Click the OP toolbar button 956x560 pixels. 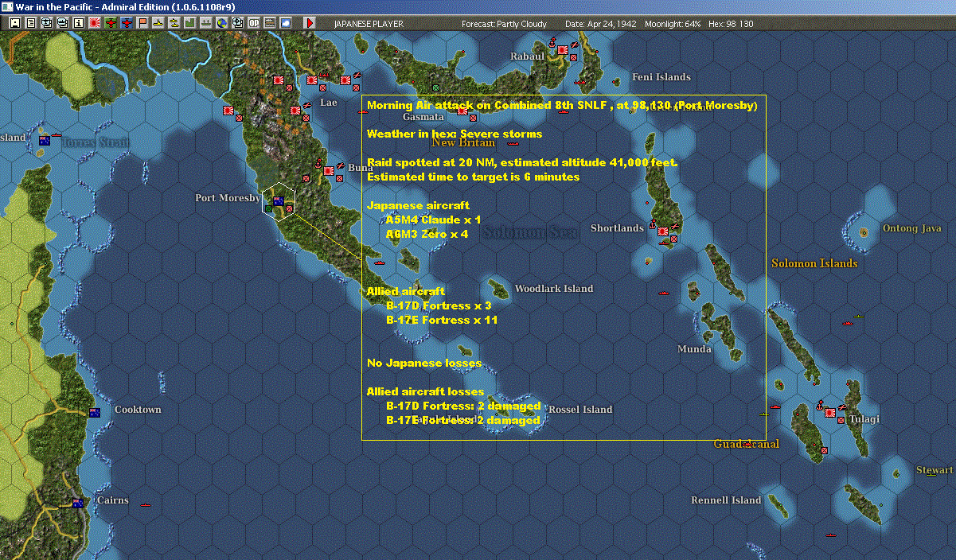coord(254,23)
